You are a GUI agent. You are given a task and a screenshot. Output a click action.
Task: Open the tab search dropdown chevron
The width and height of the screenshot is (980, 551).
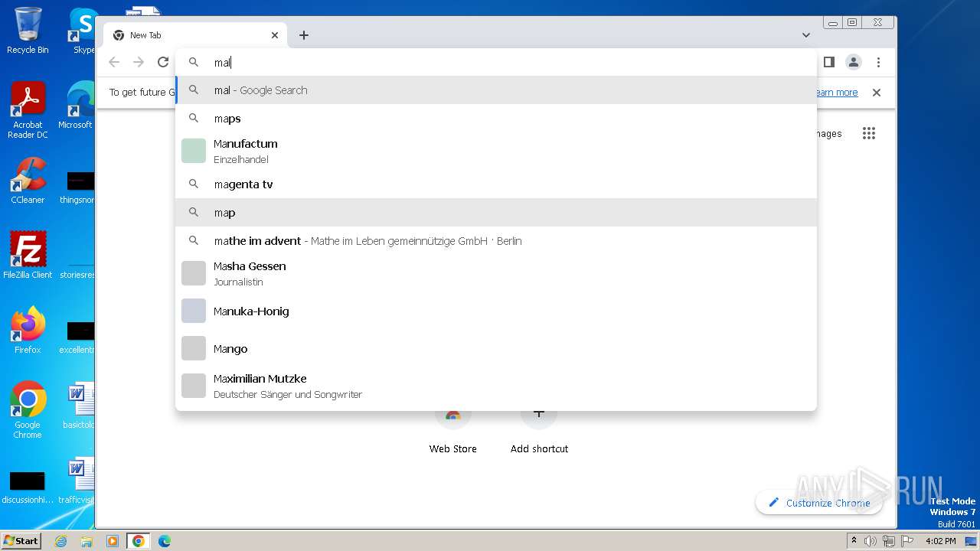click(806, 35)
